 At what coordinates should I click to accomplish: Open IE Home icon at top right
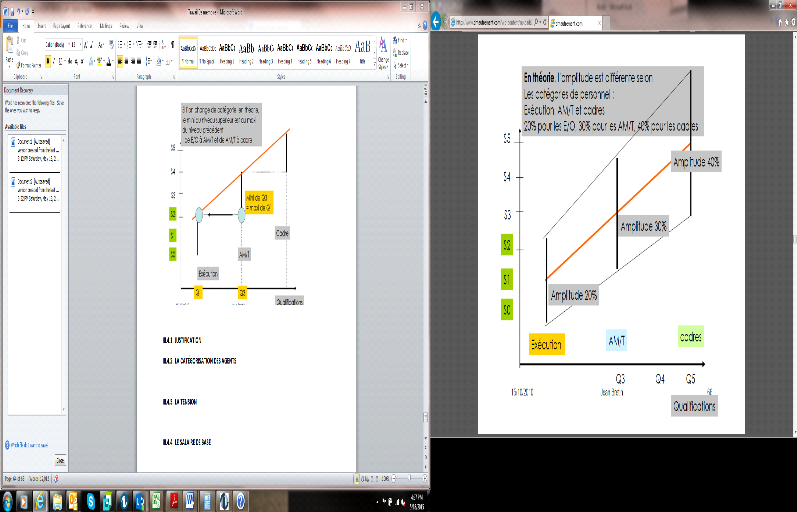click(x=780, y=22)
